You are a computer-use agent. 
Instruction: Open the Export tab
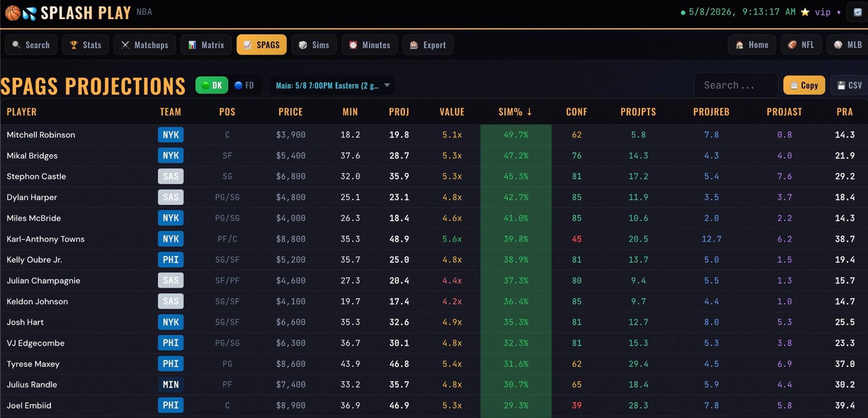pyautogui.click(x=428, y=45)
